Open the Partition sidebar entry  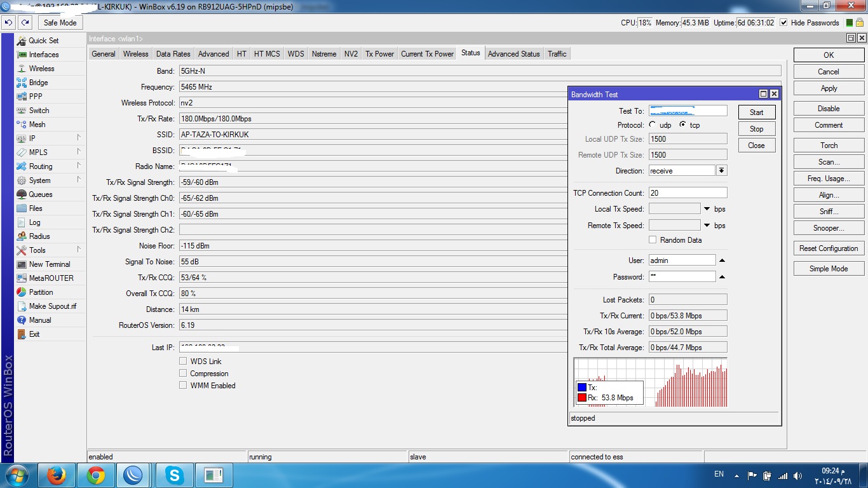(41, 292)
